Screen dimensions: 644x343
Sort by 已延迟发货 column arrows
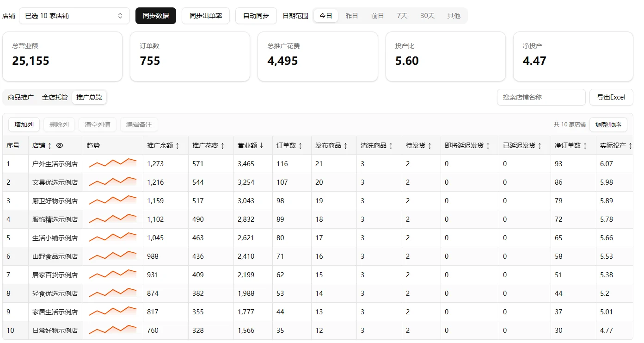pos(540,145)
